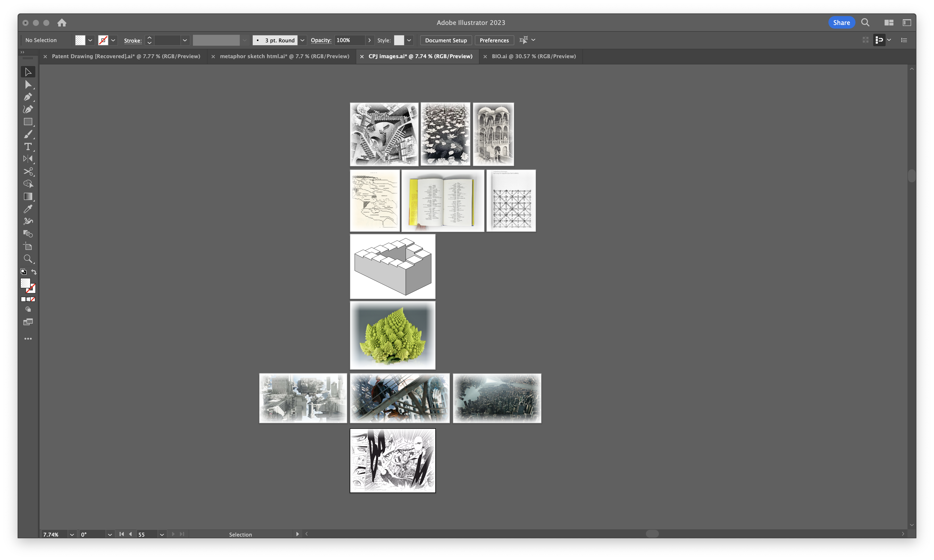The image size is (934, 560).
Task: Select the Scissors tool
Action: 28,172
